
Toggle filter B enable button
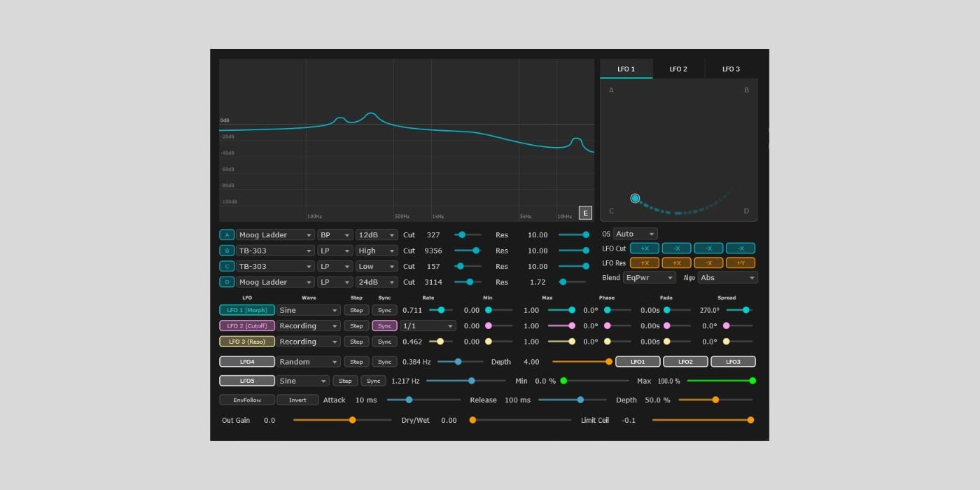227,251
